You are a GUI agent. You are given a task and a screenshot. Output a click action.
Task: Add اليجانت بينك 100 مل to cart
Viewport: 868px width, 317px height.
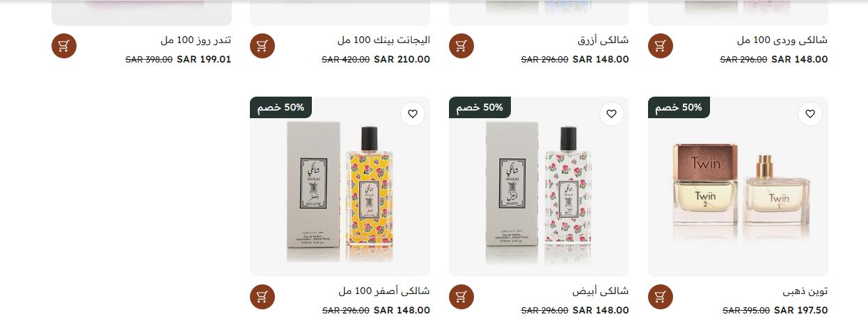click(x=262, y=46)
